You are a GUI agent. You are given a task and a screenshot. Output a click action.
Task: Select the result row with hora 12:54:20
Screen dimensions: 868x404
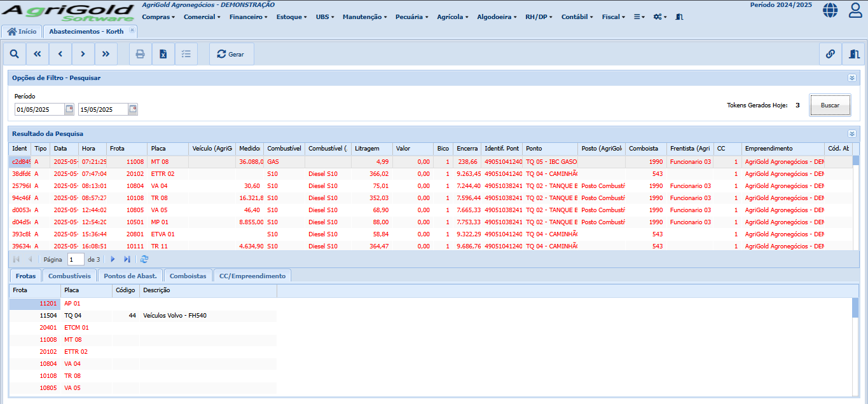[x=430, y=222]
